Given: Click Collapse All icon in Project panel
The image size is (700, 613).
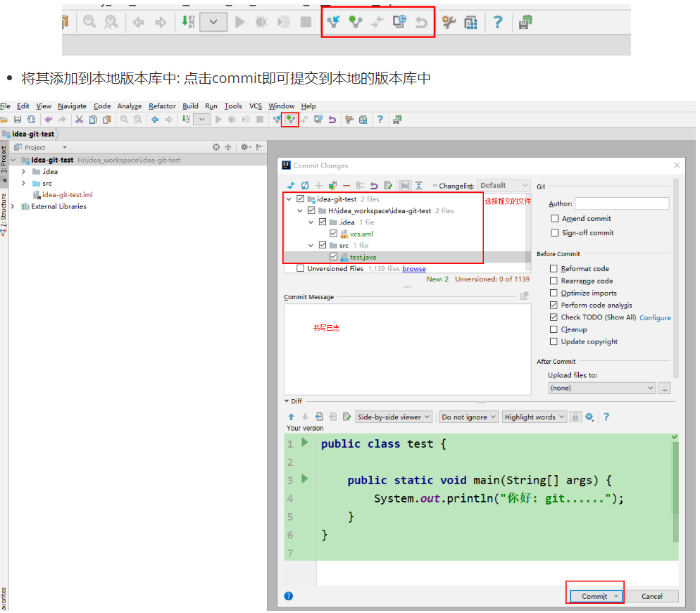Looking at the screenshot, I should pyautogui.click(x=228, y=147).
